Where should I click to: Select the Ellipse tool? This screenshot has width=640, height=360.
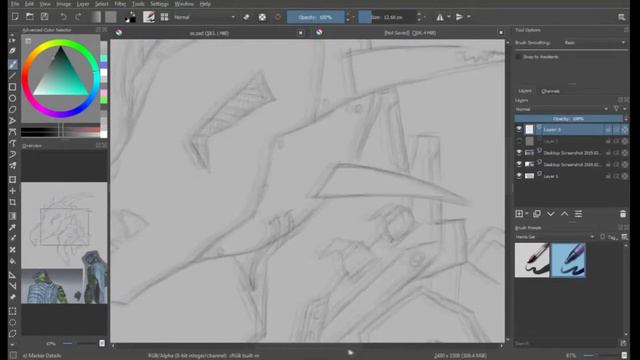[13, 98]
